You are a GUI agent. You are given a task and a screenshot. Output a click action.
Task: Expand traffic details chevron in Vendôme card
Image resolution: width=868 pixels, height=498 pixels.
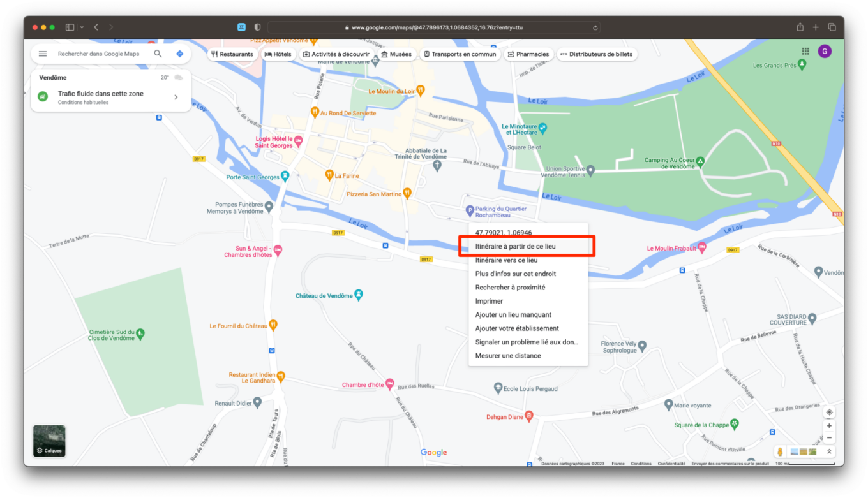(176, 97)
